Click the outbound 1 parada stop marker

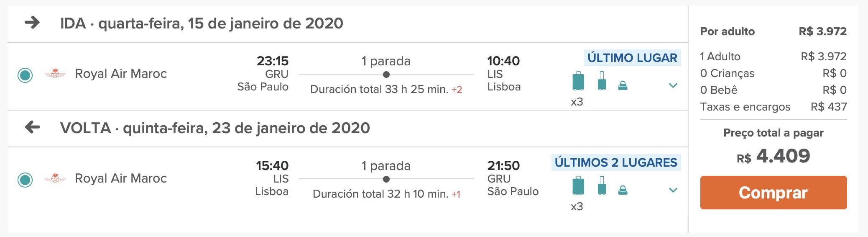tap(386, 75)
